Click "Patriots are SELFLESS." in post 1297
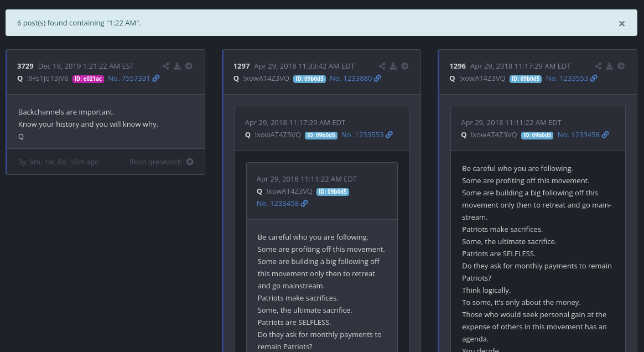 pyautogui.click(x=294, y=323)
